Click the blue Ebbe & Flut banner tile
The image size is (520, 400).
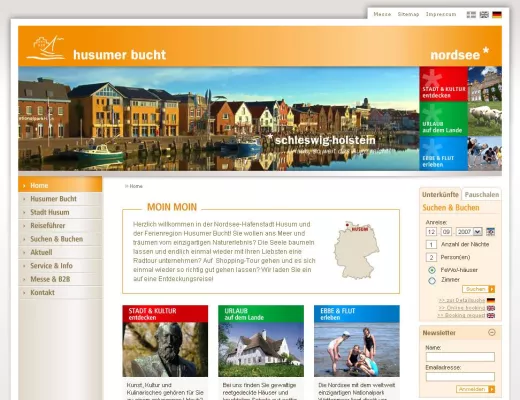pos(444,153)
